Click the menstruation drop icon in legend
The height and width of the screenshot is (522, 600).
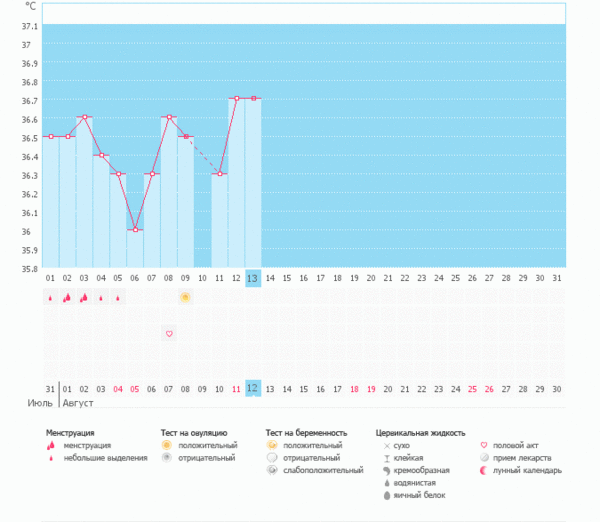tap(51, 446)
